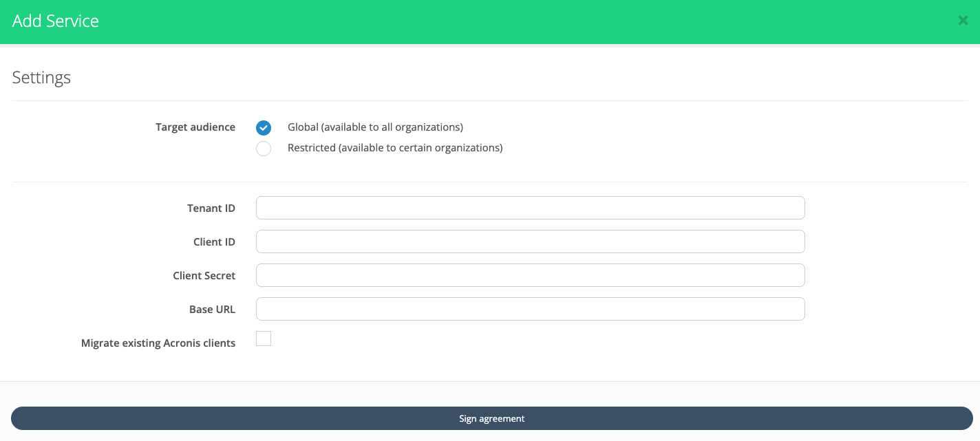Focus the Client ID text box
This screenshot has width=980, height=441.
click(x=530, y=241)
